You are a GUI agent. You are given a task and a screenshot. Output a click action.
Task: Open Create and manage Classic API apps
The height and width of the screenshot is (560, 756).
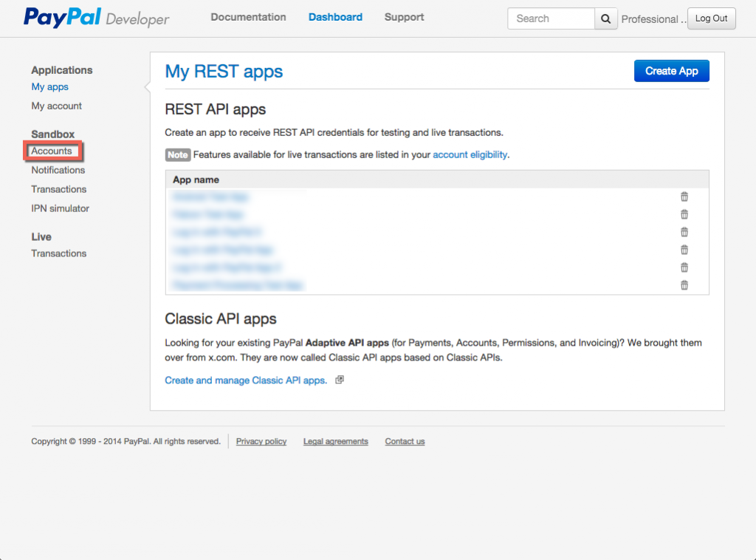click(247, 379)
